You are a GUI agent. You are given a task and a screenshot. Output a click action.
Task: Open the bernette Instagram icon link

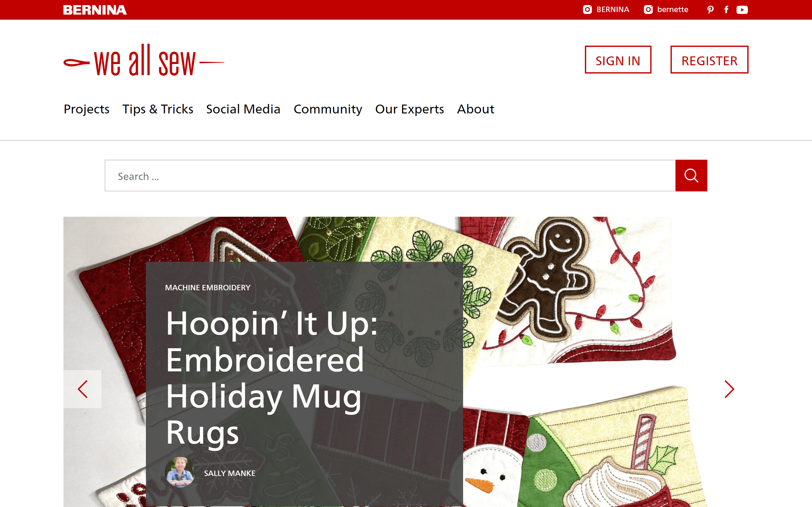pyautogui.click(x=648, y=10)
